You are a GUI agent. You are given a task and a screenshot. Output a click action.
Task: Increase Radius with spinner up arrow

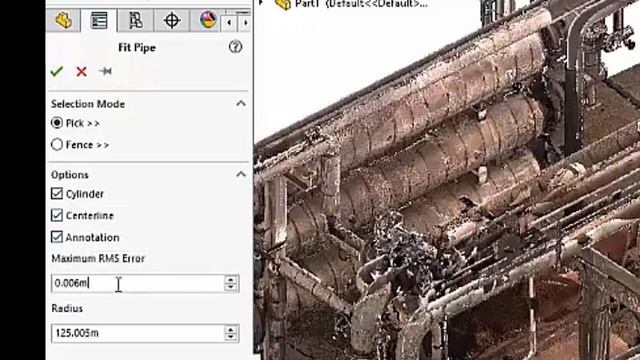(x=231, y=329)
